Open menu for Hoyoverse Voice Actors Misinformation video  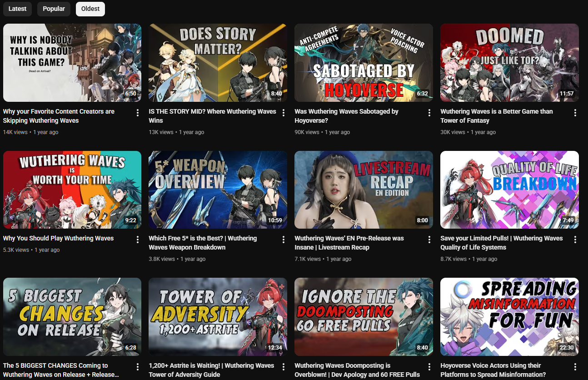point(575,367)
